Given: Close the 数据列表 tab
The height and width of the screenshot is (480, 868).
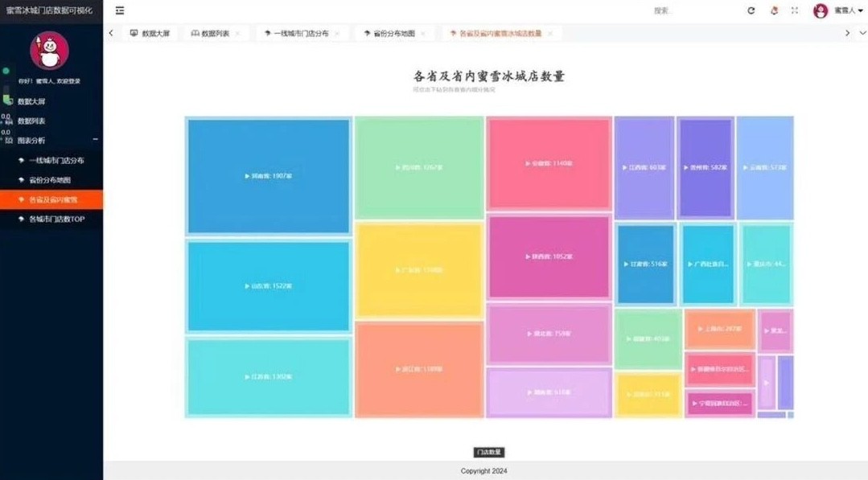Looking at the screenshot, I should tap(237, 33).
